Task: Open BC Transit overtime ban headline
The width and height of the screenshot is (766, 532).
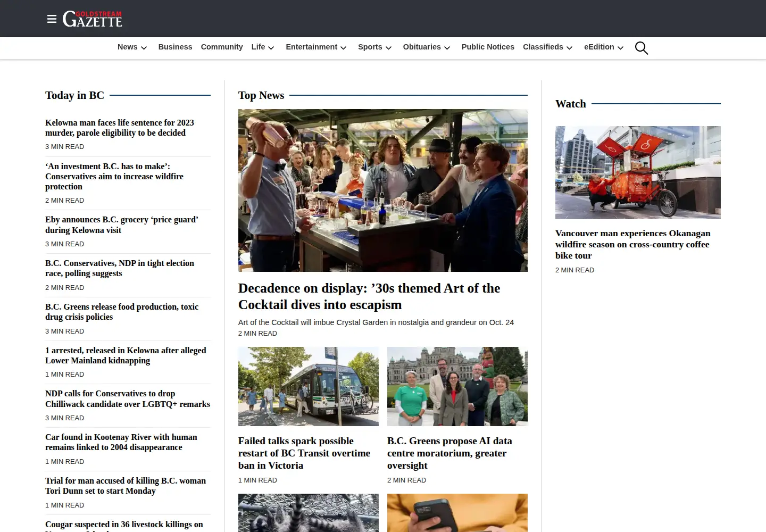Action: [x=304, y=453]
